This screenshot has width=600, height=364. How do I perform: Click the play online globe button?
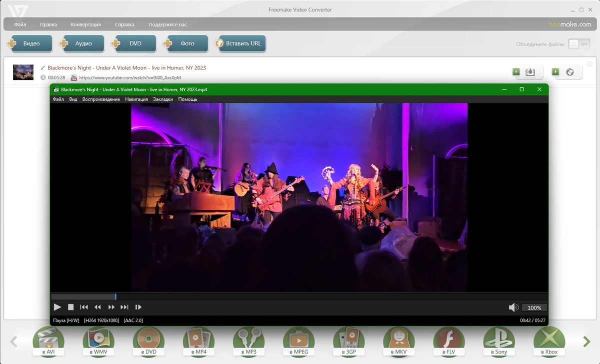point(567,72)
